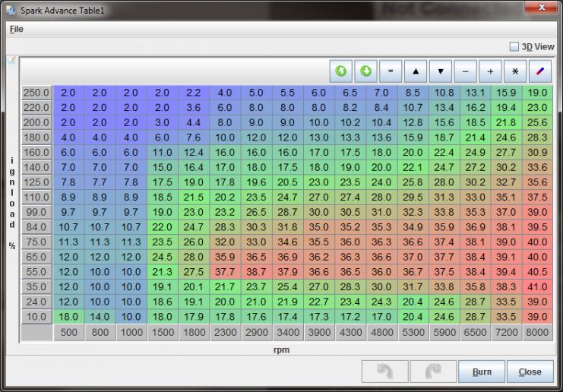Click the Close button at the bottom
Image resolution: width=563 pixels, height=392 pixels.
coord(530,371)
